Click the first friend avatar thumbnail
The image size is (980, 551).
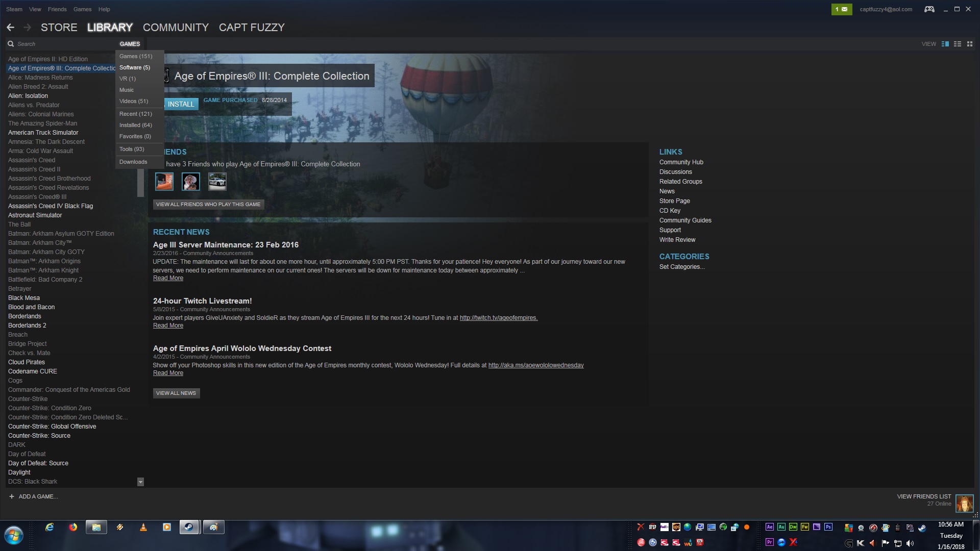[164, 182]
